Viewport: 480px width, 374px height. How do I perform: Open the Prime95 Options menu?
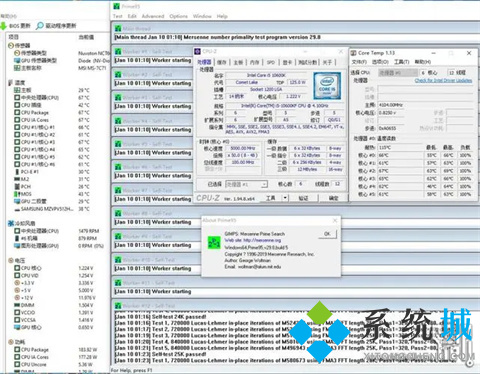178,16
